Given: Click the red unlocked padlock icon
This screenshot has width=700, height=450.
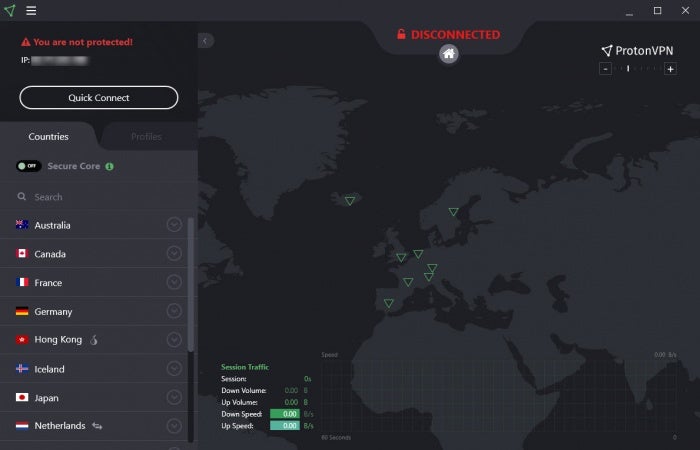Looking at the screenshot, I should [401, 34].
